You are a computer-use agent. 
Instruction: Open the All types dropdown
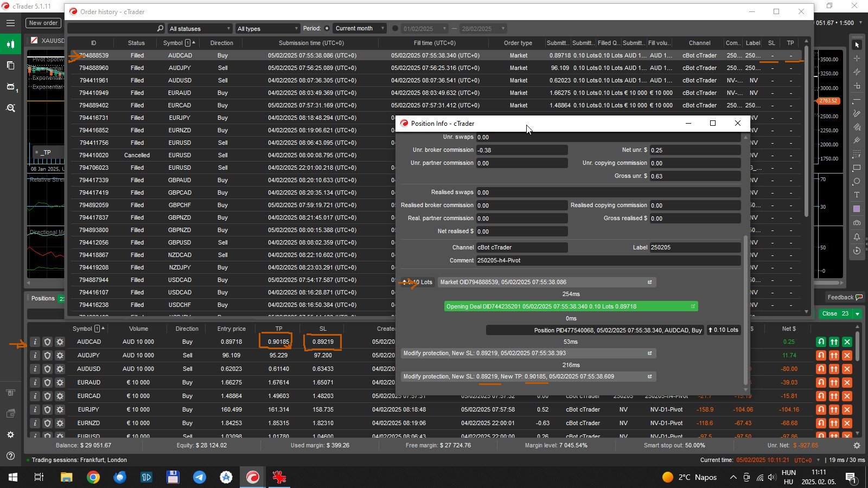click(267, 29)
